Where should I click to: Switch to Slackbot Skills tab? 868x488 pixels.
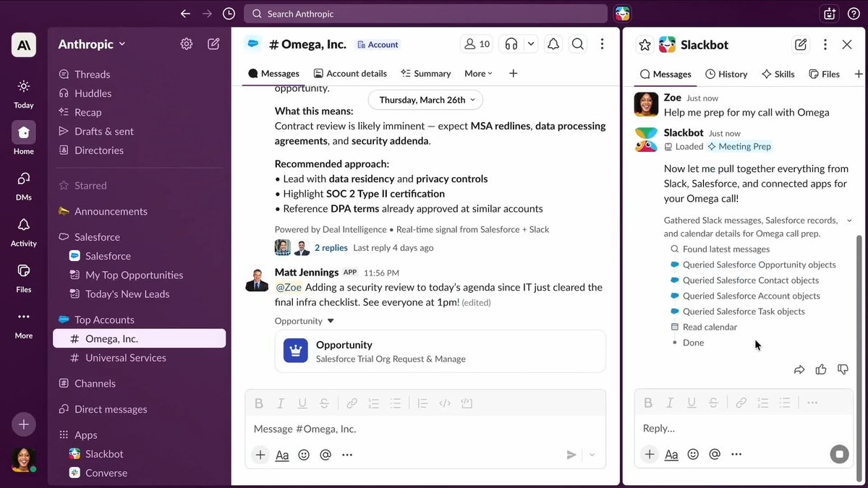pyautogui.click(x=778, y=74)
